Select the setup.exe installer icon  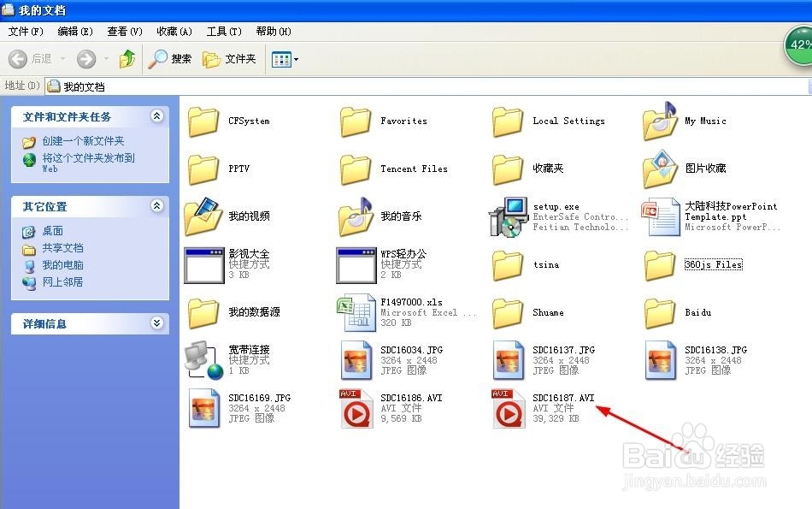coord(508,217)
